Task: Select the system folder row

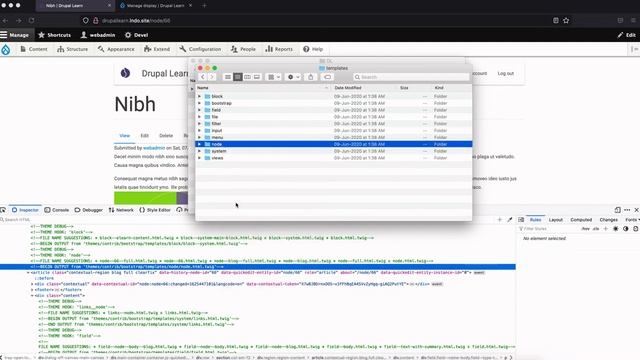Action: (x=334, y=151)
